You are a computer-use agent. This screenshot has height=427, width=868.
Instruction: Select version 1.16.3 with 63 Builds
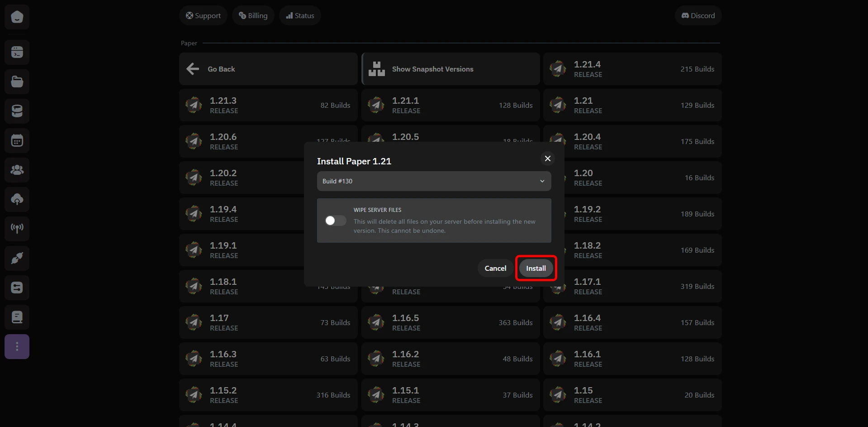click(x=268, y=359)
